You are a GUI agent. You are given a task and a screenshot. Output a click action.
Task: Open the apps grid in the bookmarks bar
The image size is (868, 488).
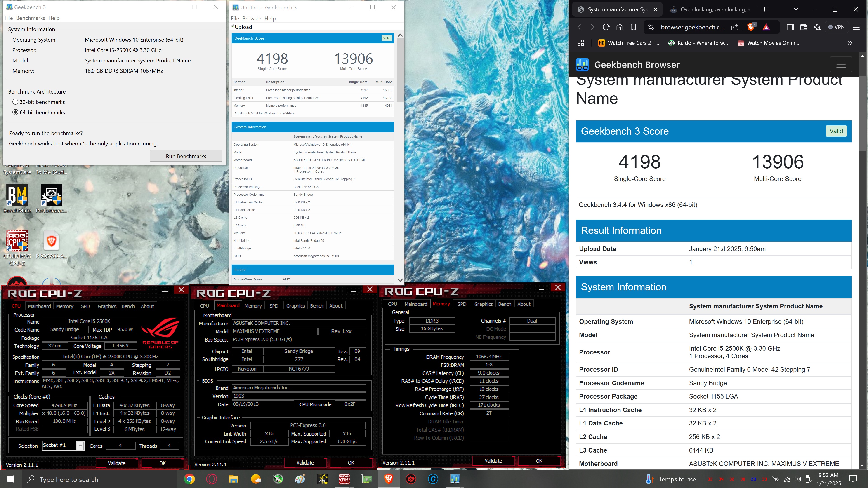581,43
